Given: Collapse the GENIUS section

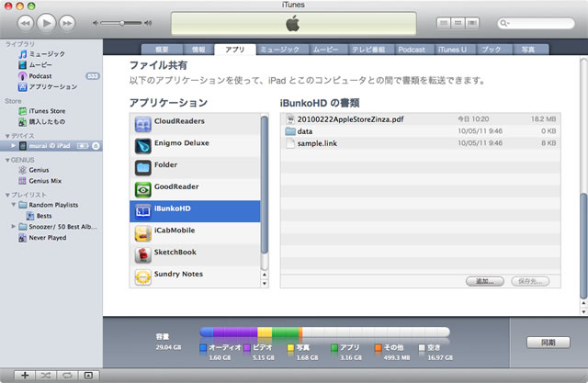Looking at the screenshot, I should point(7,160).
